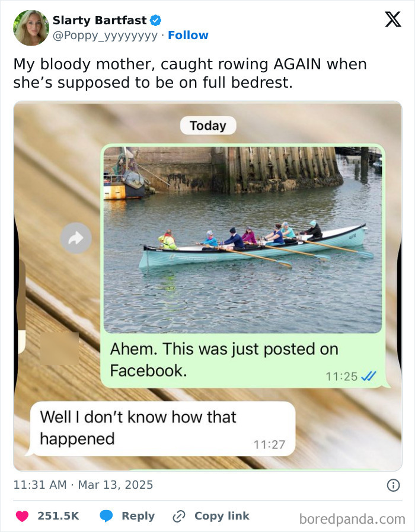415x532 pixels.
Task: Open the profile picture of Slarty Bartfast
Action: click(31, 27)
